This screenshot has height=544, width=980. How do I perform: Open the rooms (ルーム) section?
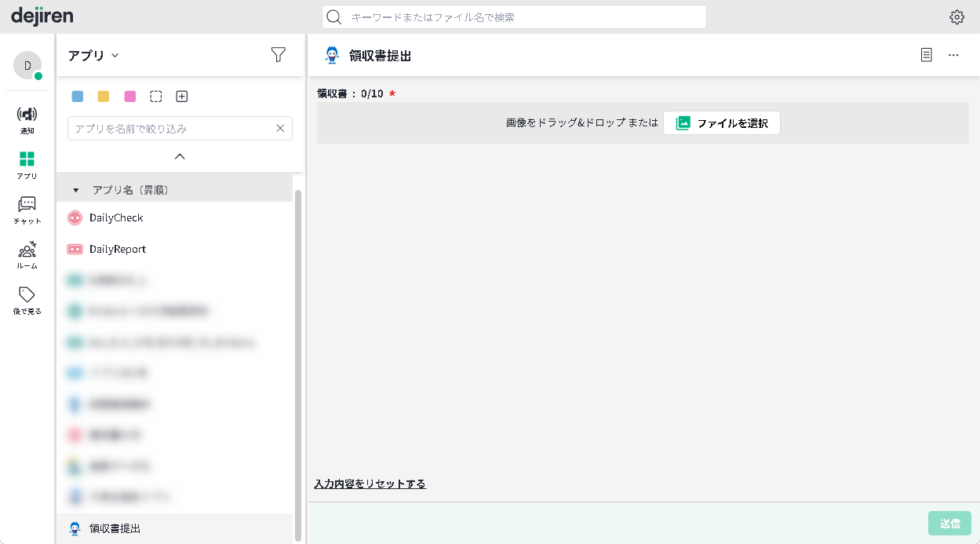coord(27,255)
